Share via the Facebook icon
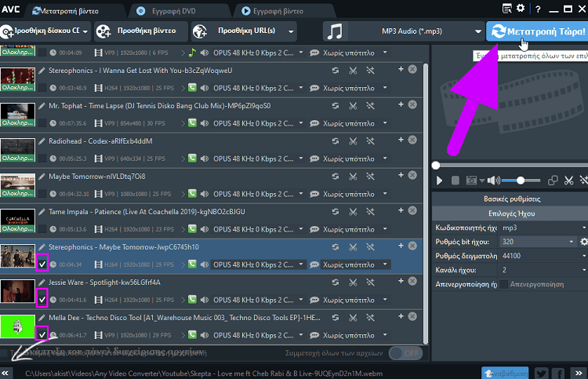The image size is (588, 379). point(558,374)
